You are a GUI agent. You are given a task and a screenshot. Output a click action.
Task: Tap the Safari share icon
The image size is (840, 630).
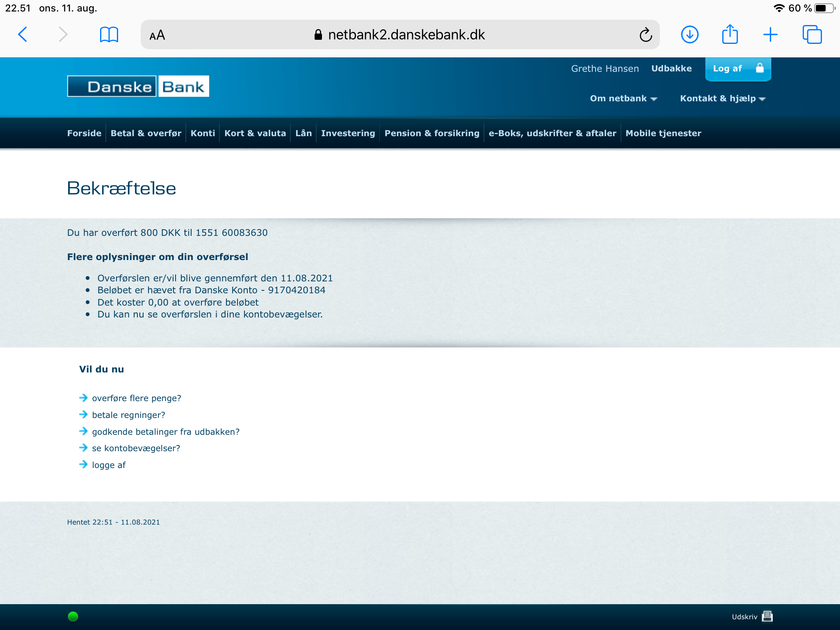730,34
